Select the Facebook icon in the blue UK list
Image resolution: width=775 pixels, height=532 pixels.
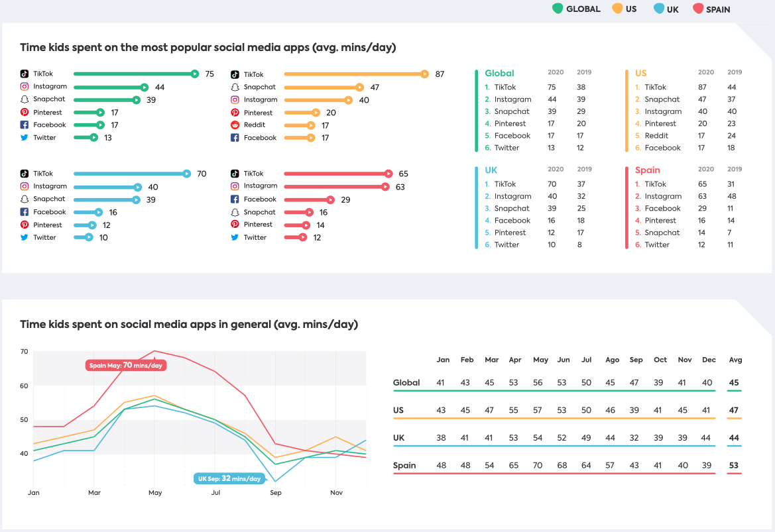point(24,212)
